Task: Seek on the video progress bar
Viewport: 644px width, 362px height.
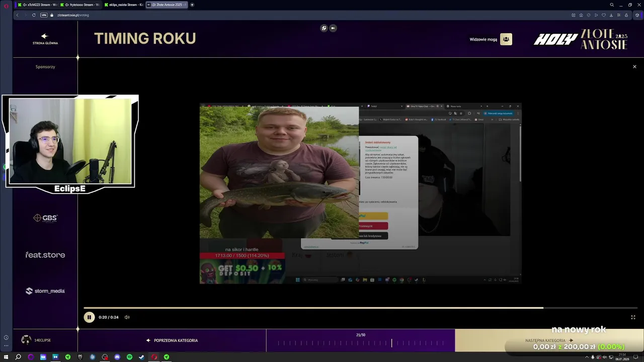Action: pyautogui.click(x=360, y=308)
